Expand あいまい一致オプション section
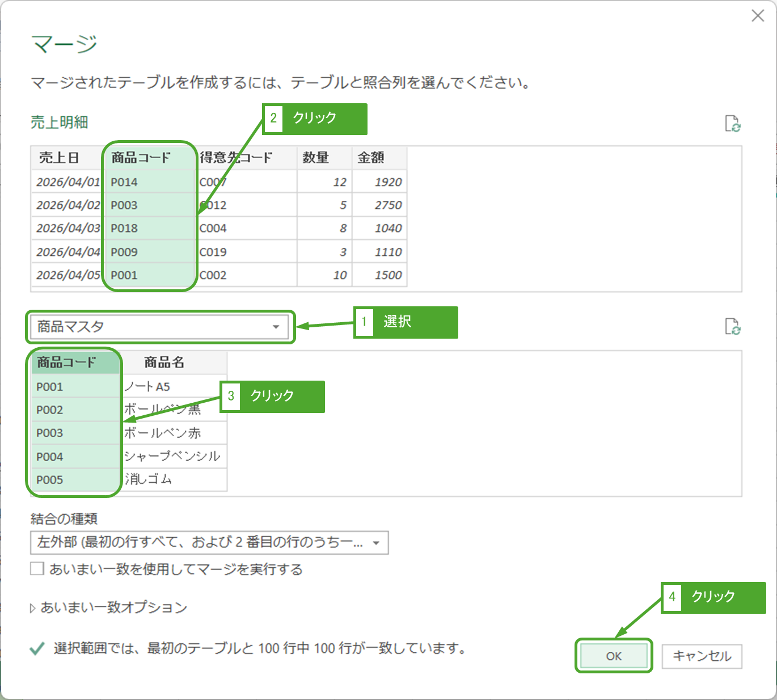The height and width of the screenshot is (700, 777). 33,608
